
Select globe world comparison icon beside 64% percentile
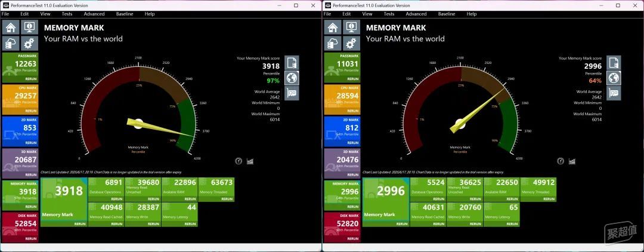click(x=614, y=78)
